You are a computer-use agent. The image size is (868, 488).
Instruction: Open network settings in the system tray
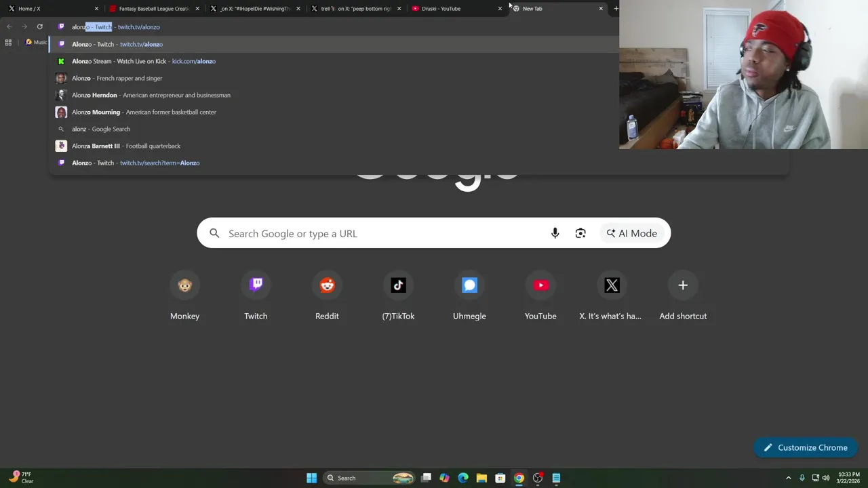[815, 478]
